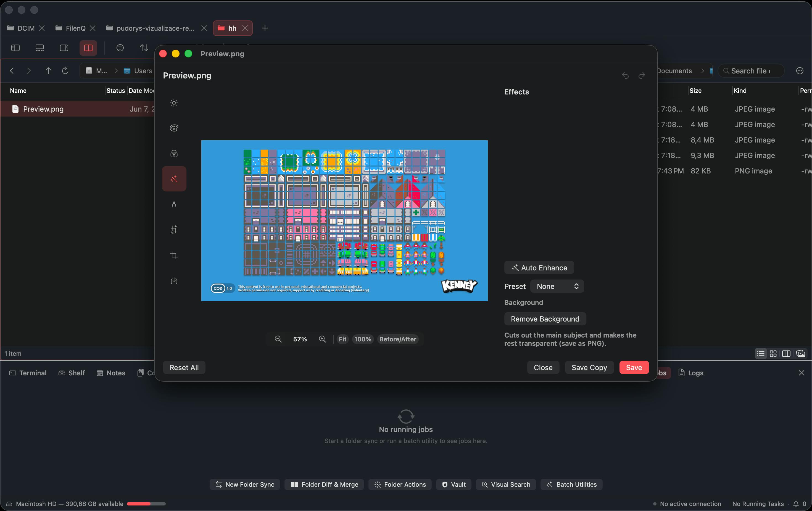Click the disk usage bar in status bar
Screen dimensions: 812x511
(146, 504)
